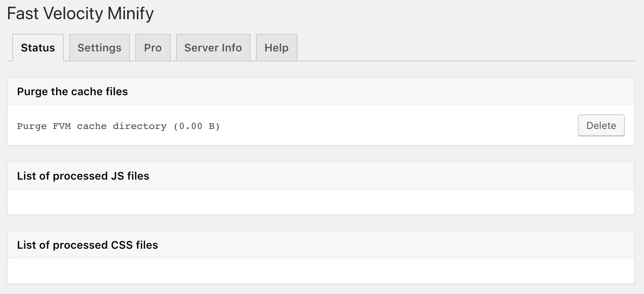Click the 'List of processed JS files' heading

click(83, 176)
